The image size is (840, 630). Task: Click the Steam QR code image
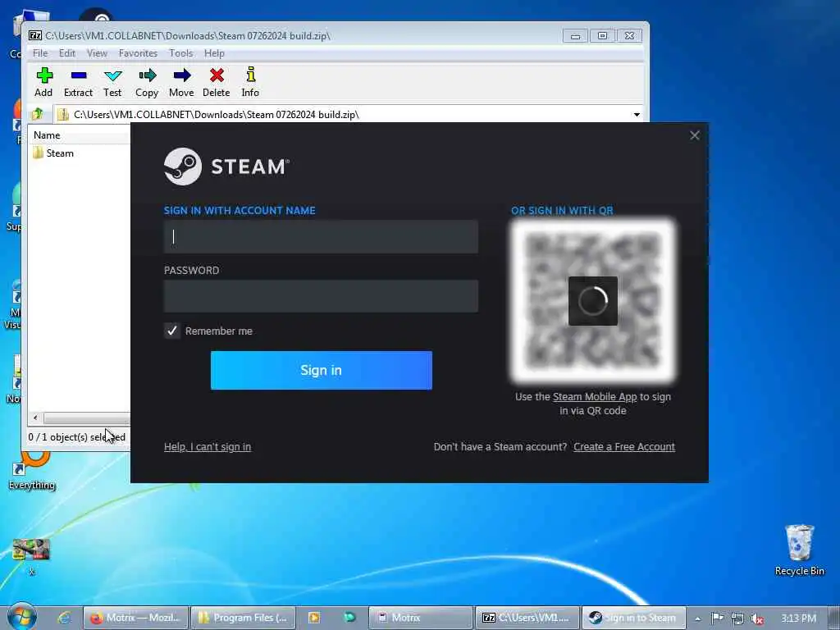593,301
